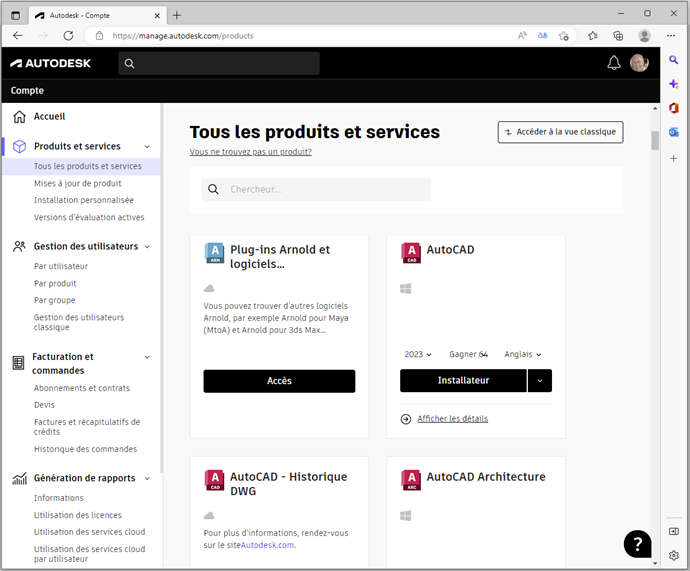Image resolution: width=690 pixels, height=571 pixels.
Task: Click the read aloud icon in address bar
Action: point(522,36)
